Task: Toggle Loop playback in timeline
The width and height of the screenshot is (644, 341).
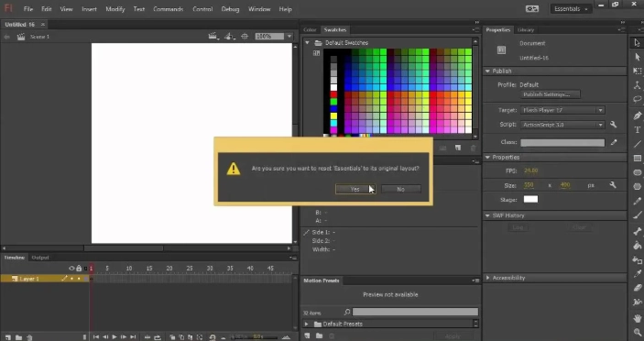Action: [x=158, y=337]
